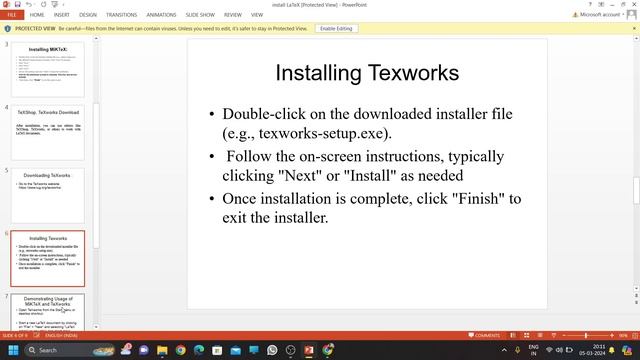Click the slide title Installing Texworks
This screenshot has width=640, height=360.
[x=367, y=73]
